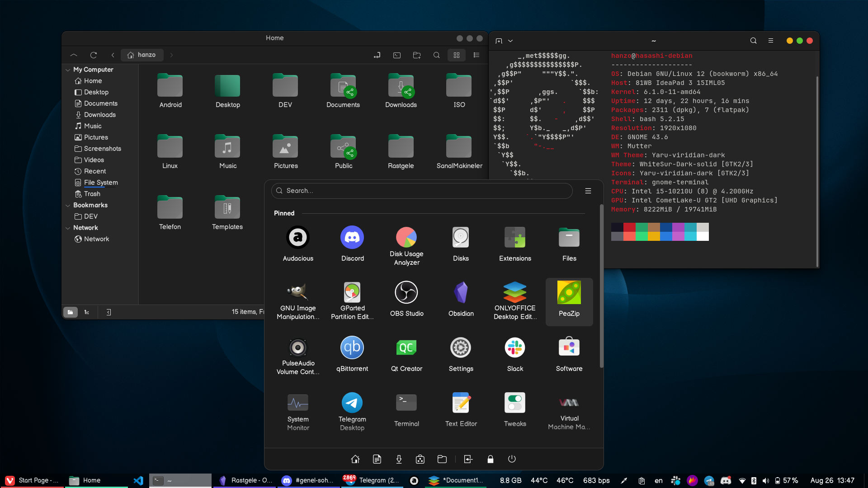The height and width of the screenshot is (488, 868).
Task: Reload the Home folder view
Action: (x=94, y=55)
